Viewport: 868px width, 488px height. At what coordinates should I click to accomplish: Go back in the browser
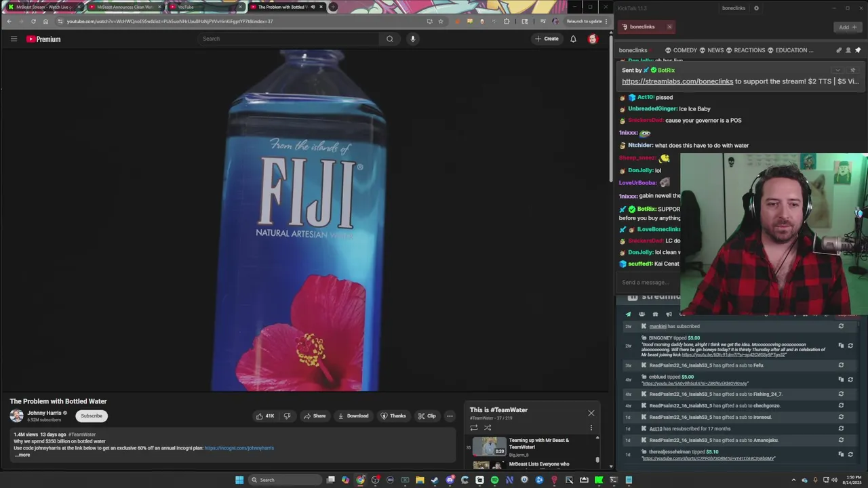pos(9,21)
